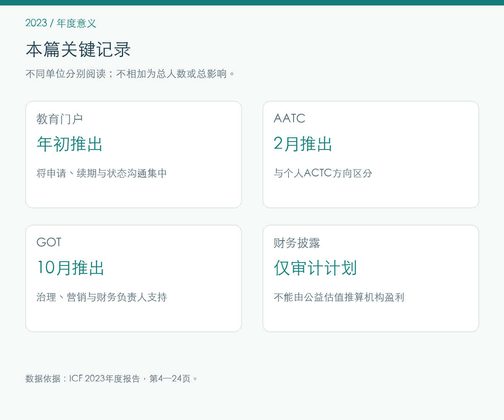Select the '仅审计计划' headline value
This screenshot has height=420, width=504.
click(315, 268)
